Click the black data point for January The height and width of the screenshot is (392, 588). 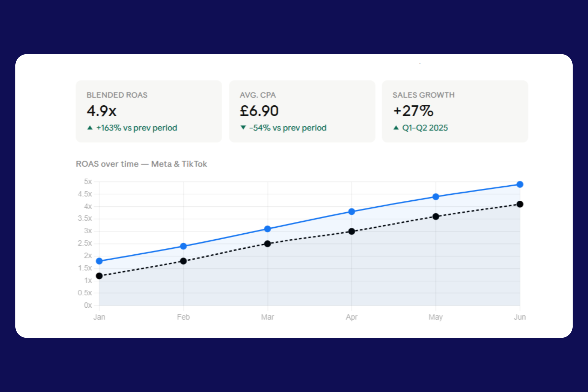[99, 276]
